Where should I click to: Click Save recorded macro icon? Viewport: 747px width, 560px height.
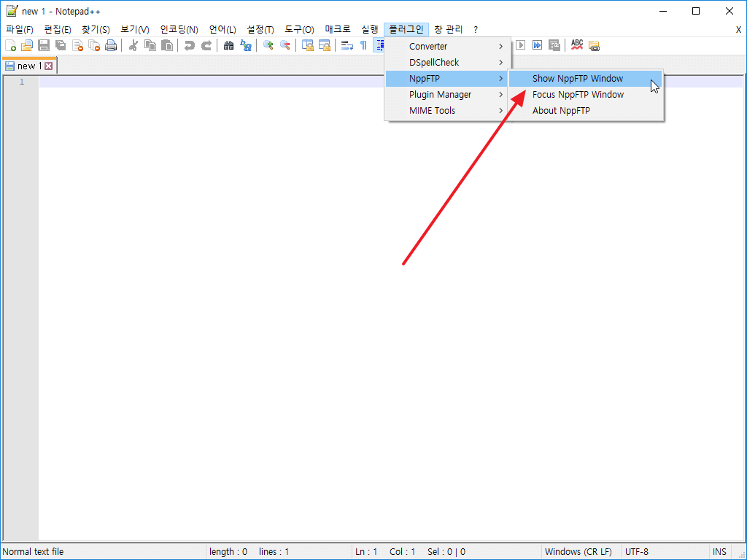554,45
